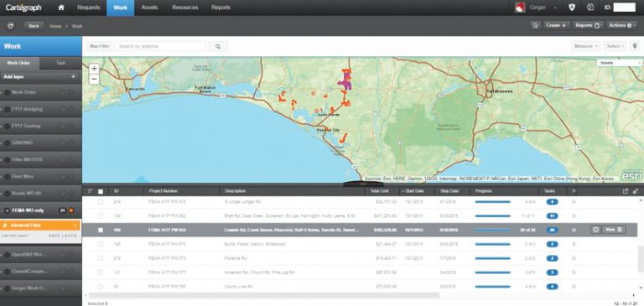This screenshot has height=306, width=644.
Task: Click the table horizontal scrollbar
Action: [x=263, y=295]
